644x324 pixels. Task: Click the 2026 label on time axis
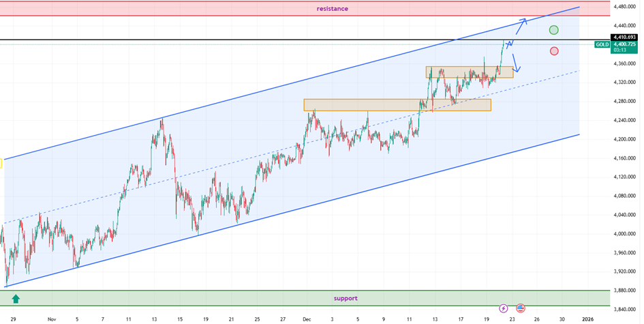coord(587,319)
